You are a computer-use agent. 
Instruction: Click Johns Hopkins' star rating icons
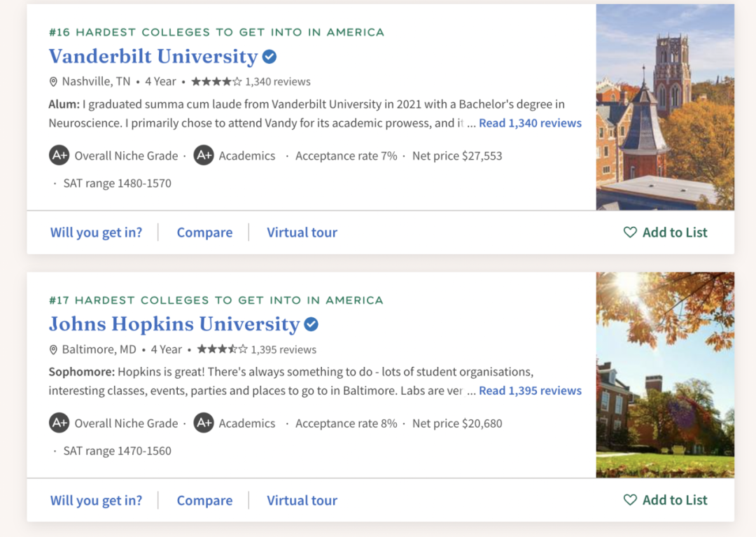(223, 349)
